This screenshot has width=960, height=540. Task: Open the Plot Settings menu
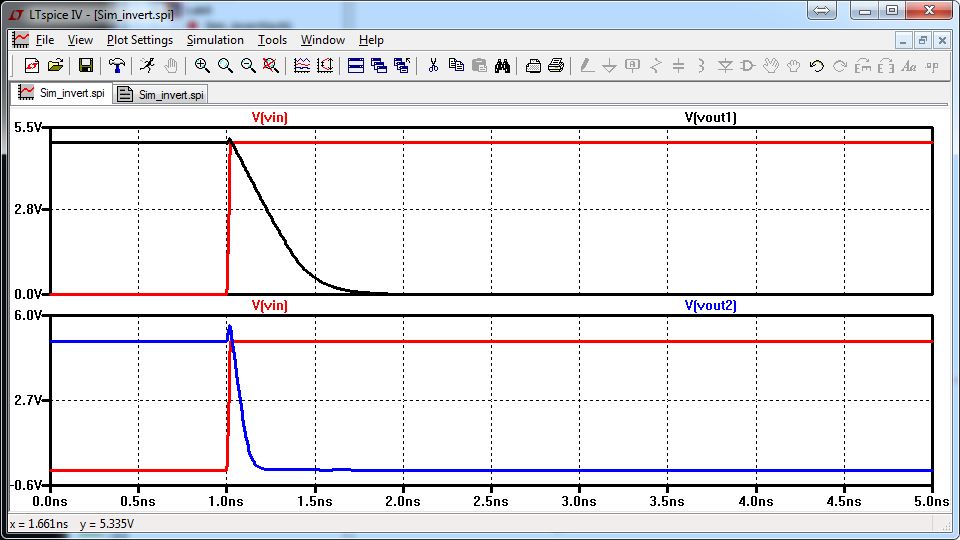140,40
